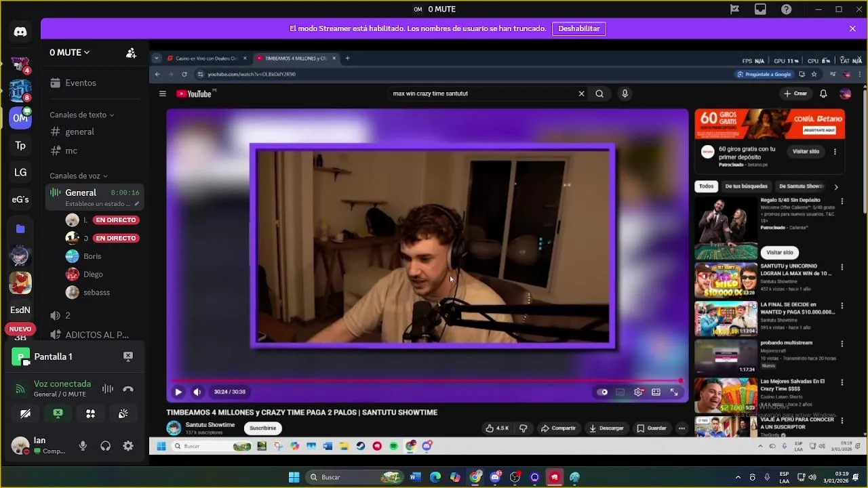Like the video with 4.5 K button
This screenshot has width=868, height=488.
(x=497, y=428)
